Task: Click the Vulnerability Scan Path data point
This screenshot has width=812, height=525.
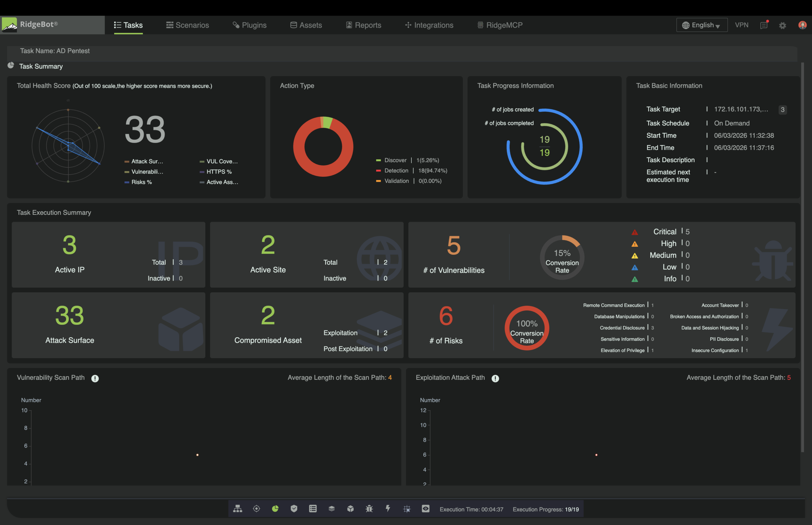Action: pyautogui.click(x=197, y=455)
